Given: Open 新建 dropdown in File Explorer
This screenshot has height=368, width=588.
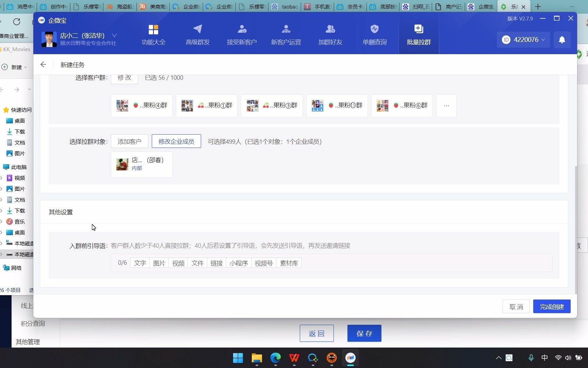Looking at the screenshot, I should (x=14, y=67).
